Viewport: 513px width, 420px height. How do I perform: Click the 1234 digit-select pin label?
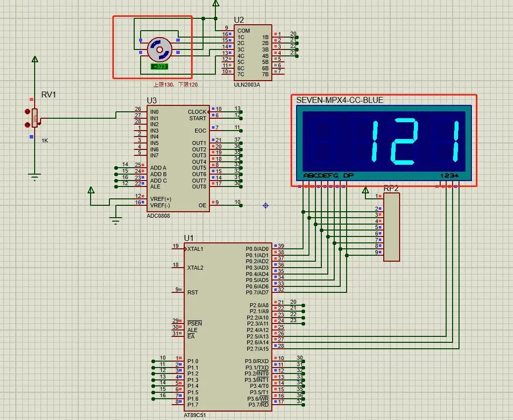(x=450, y=176)
